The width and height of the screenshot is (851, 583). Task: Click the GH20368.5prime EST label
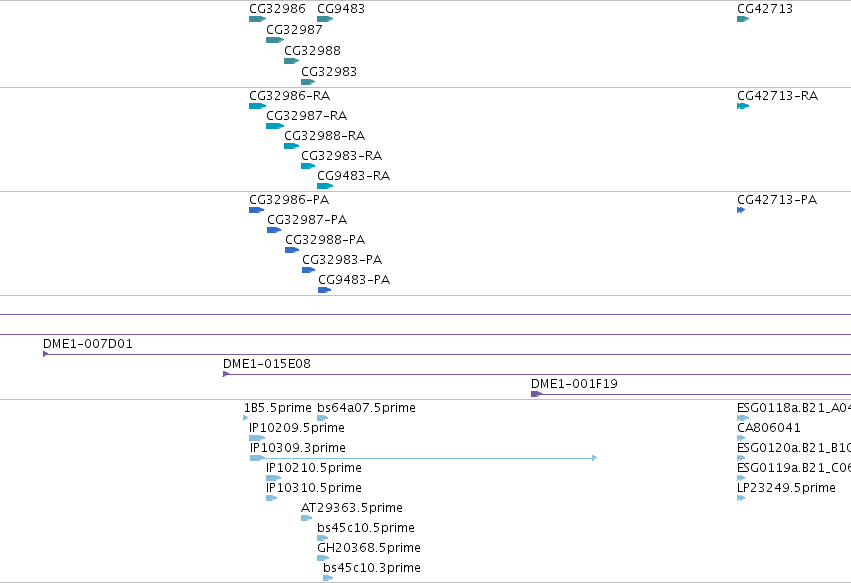click(x=369, y=548)
